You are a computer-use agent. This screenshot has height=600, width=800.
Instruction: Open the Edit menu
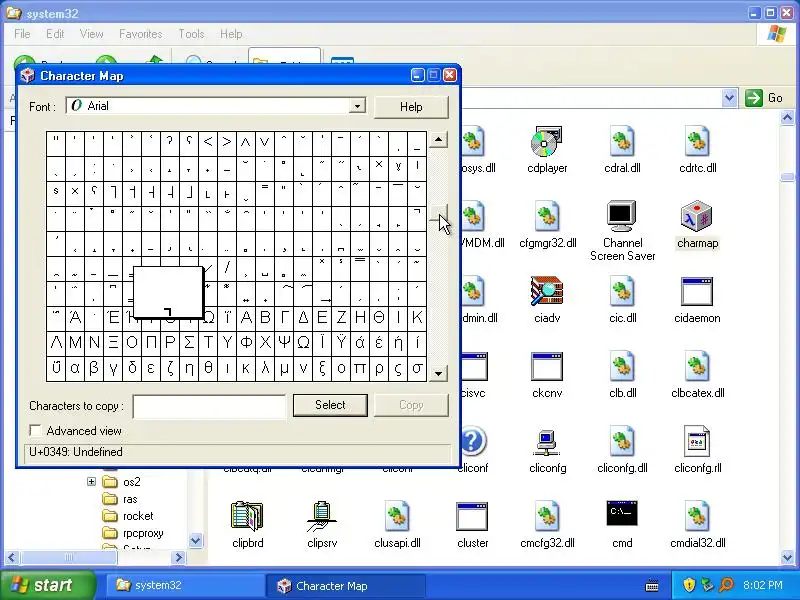(x=55, y=34)
